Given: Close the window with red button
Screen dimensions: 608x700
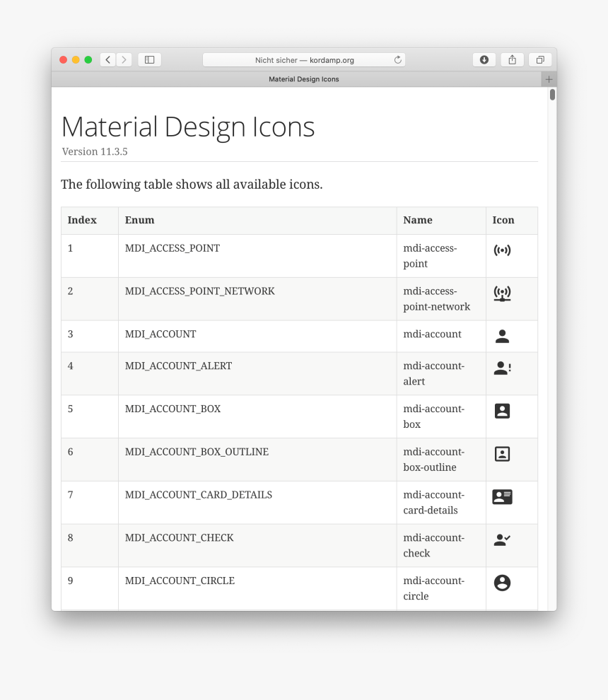Looking at the screenshot, I should click(x=64, y=60).
